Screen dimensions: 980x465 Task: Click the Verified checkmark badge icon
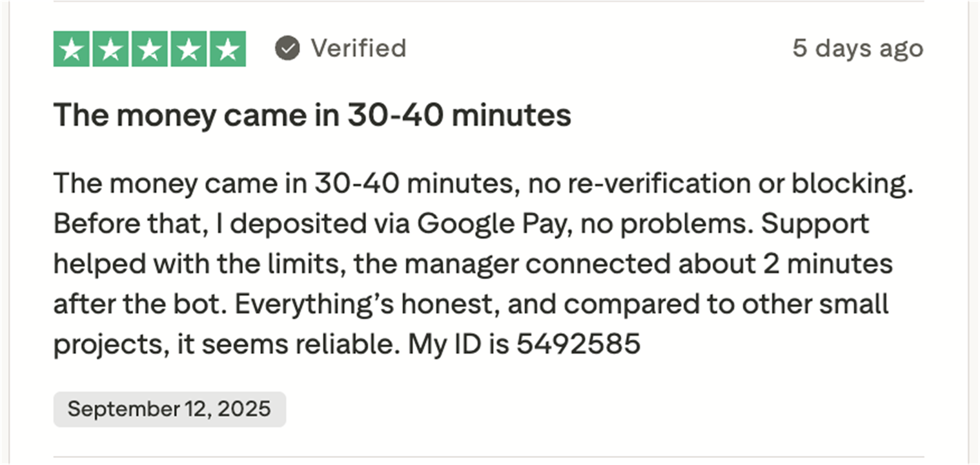point(287,48)
